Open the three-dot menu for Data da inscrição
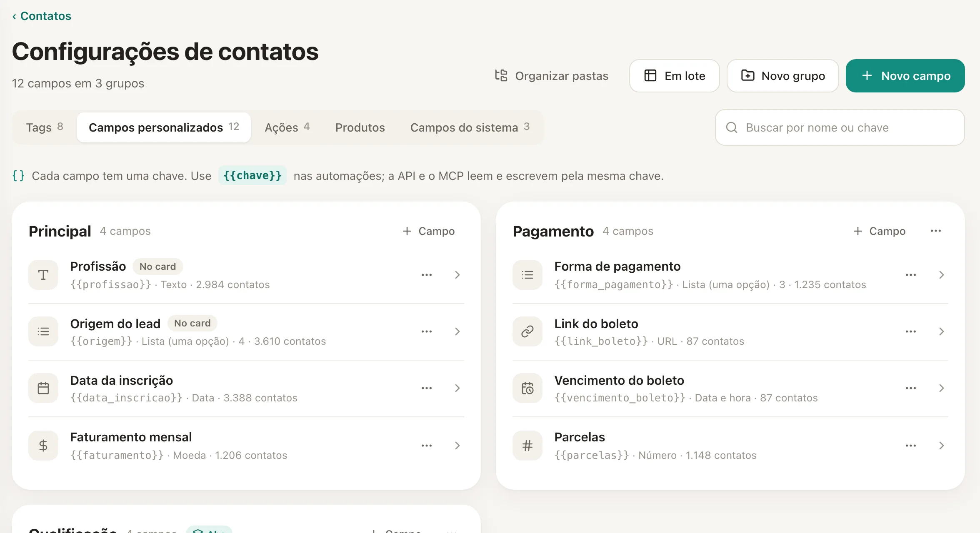Screen dimensions: 980x533 click(427, 388)
